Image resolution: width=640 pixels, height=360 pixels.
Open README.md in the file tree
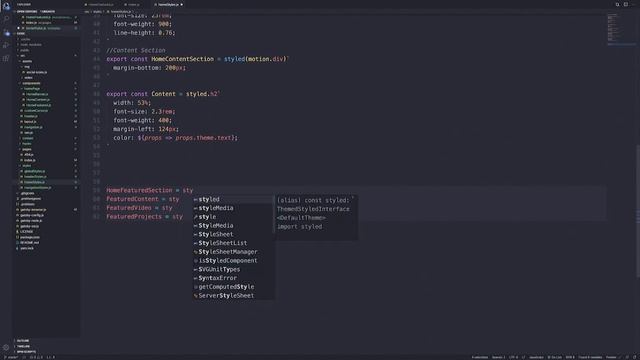29,242
